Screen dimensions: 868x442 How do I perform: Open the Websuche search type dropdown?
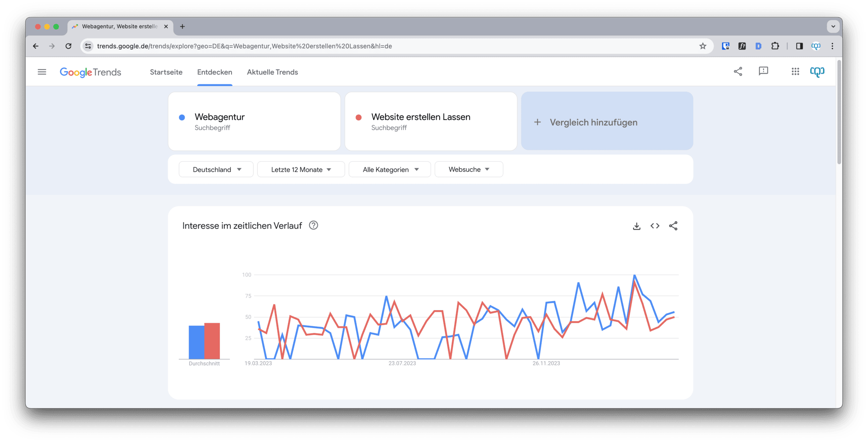click(x=469, y=169)
